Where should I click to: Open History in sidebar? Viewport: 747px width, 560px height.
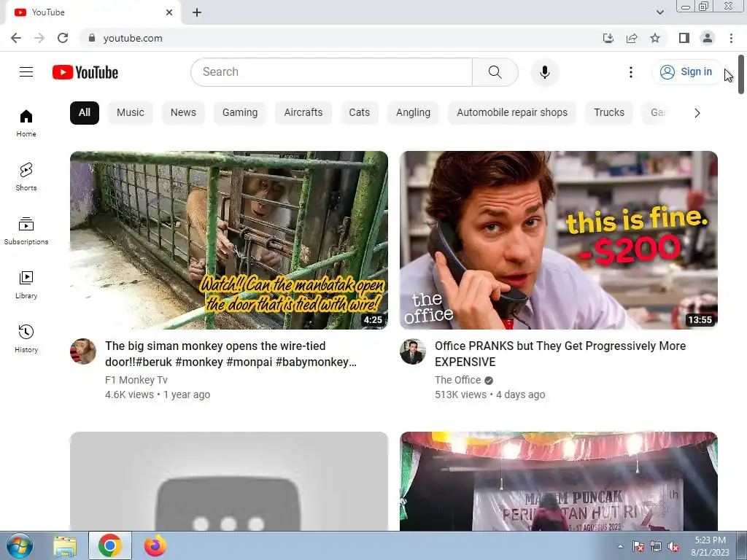26,338
